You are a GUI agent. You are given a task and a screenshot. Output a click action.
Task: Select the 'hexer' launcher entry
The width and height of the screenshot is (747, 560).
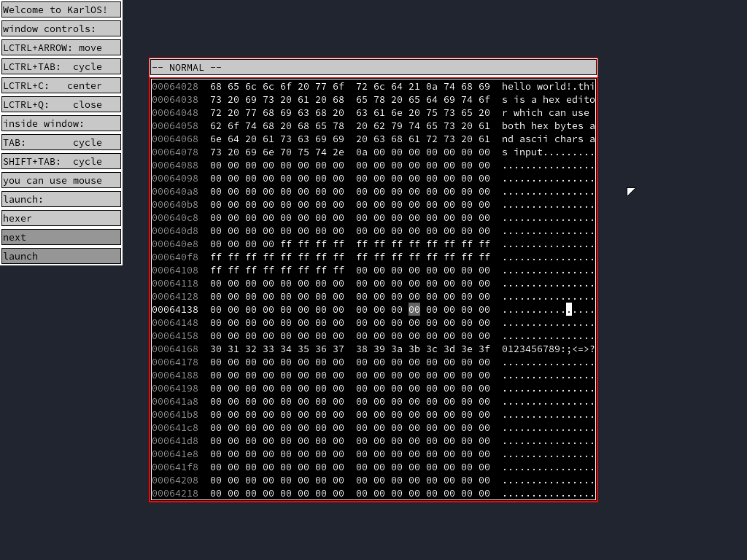pos(61,218)
